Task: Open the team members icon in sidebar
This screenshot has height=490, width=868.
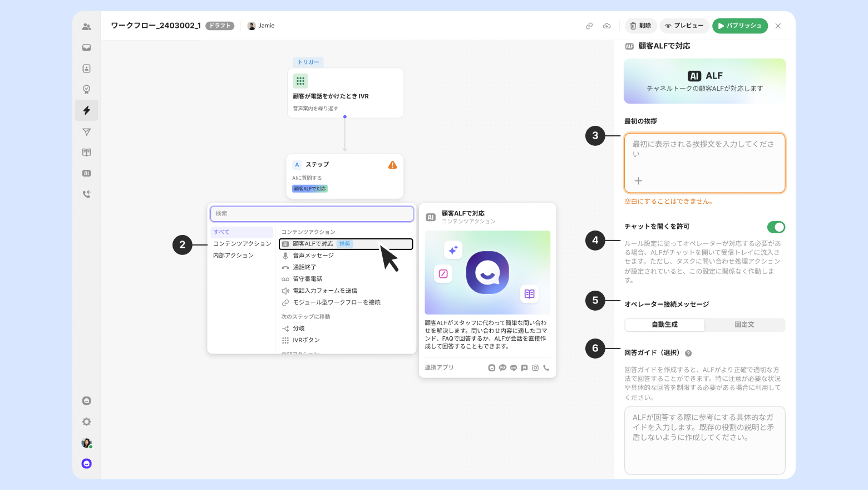Action: [x=86, y=27]
